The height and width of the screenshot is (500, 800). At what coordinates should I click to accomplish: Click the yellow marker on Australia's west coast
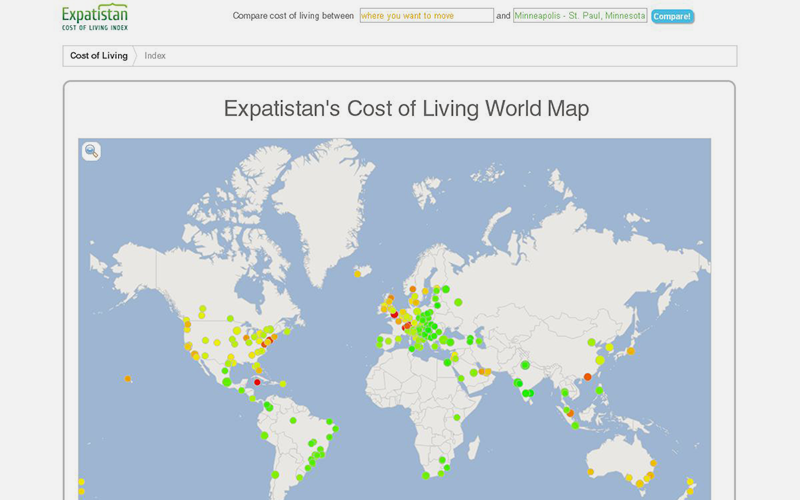point(590,471)
